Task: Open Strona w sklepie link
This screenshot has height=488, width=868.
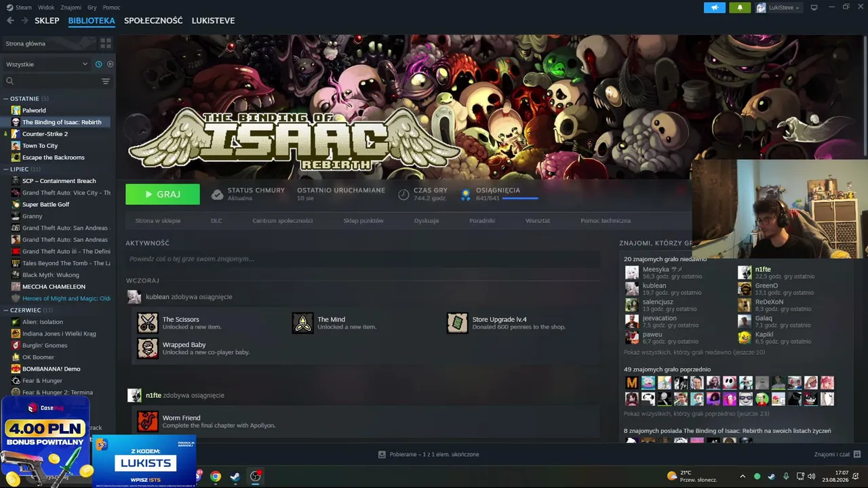Action: (157, 221)
